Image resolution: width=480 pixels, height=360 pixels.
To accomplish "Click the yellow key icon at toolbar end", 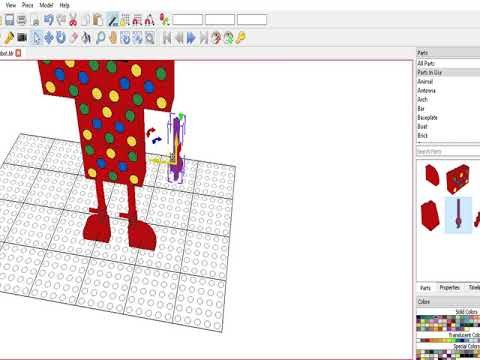I will coord(241,38).
